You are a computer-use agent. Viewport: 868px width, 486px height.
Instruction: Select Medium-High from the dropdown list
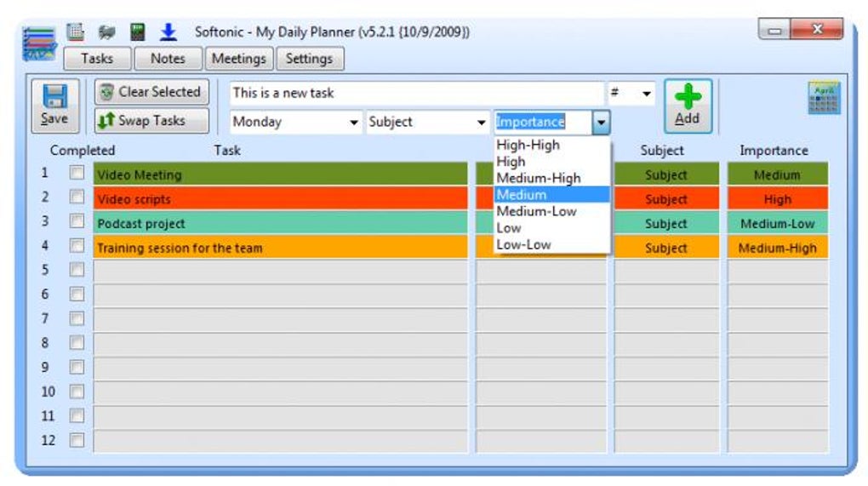tap(552, 178)
